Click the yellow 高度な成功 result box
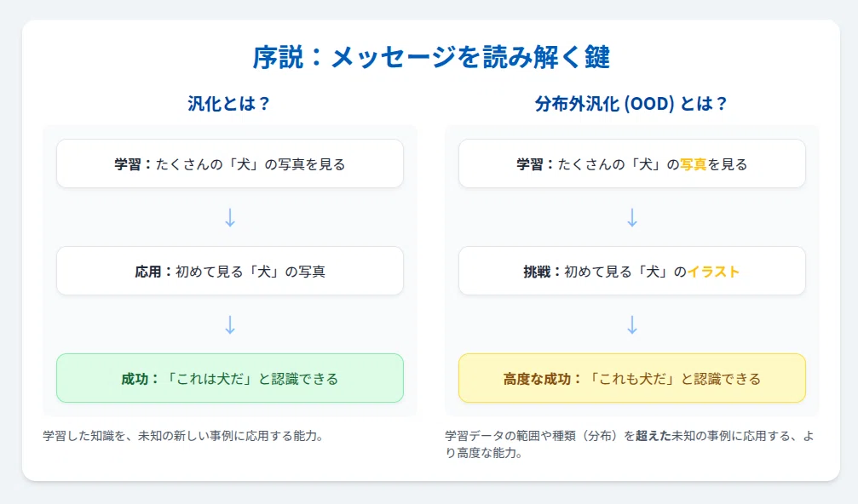This screenshot has width=858, height=504. [632, 378]
